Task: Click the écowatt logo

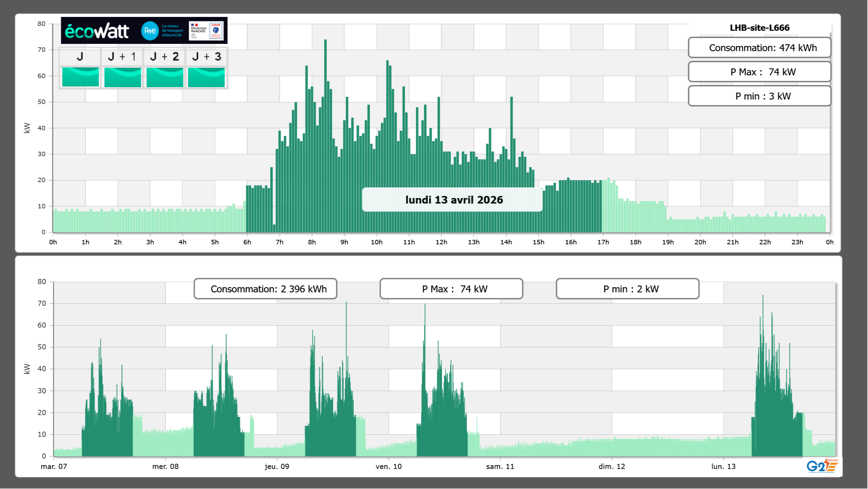Action: (x=97, y=31)
